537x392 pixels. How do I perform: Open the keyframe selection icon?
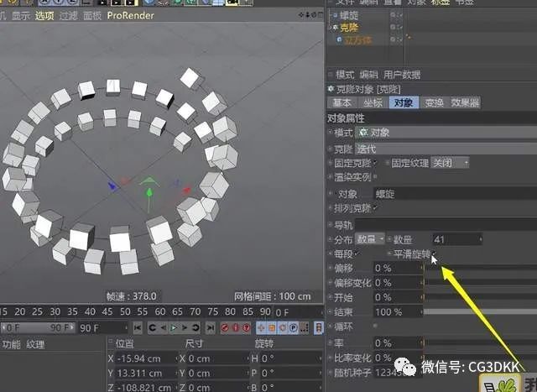246,328
